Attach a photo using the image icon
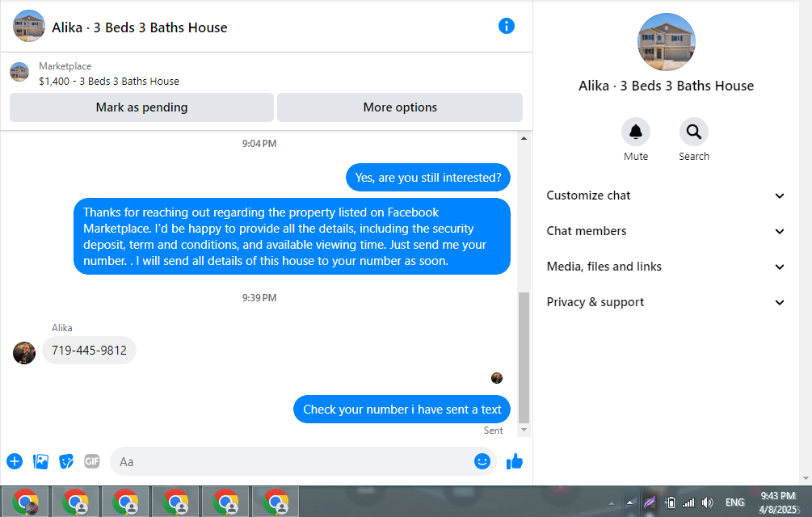Image resolution: width=812 pixels, height=517 pixels. (40, 461)
